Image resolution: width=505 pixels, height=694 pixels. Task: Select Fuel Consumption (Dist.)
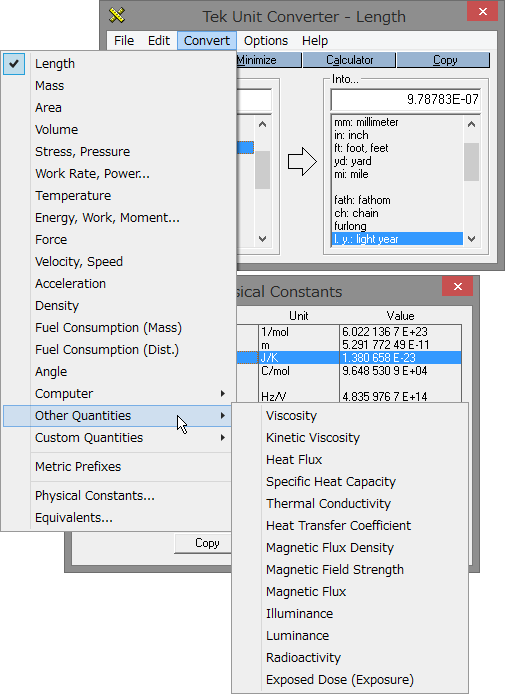118,350
